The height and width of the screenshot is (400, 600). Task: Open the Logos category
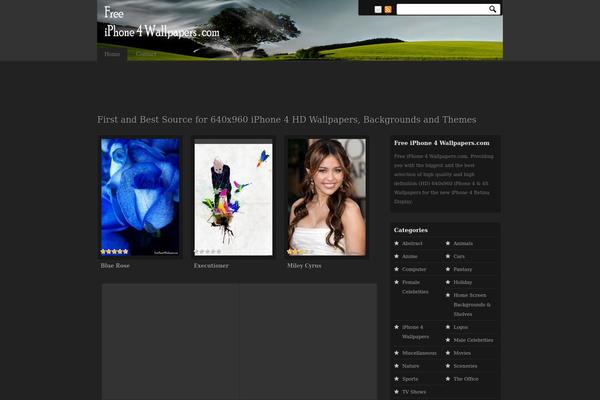pyautogui.click(x=461, y=327)
